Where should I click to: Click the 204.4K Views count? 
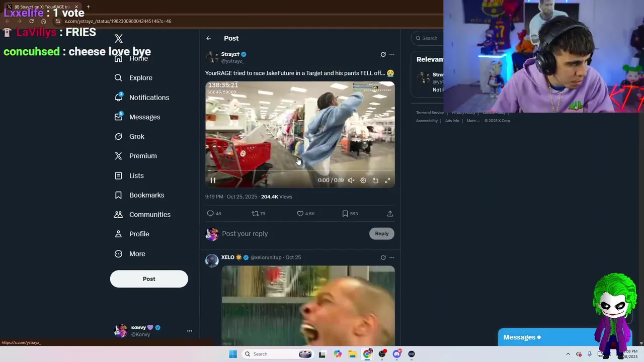click(x=277, y=197)
